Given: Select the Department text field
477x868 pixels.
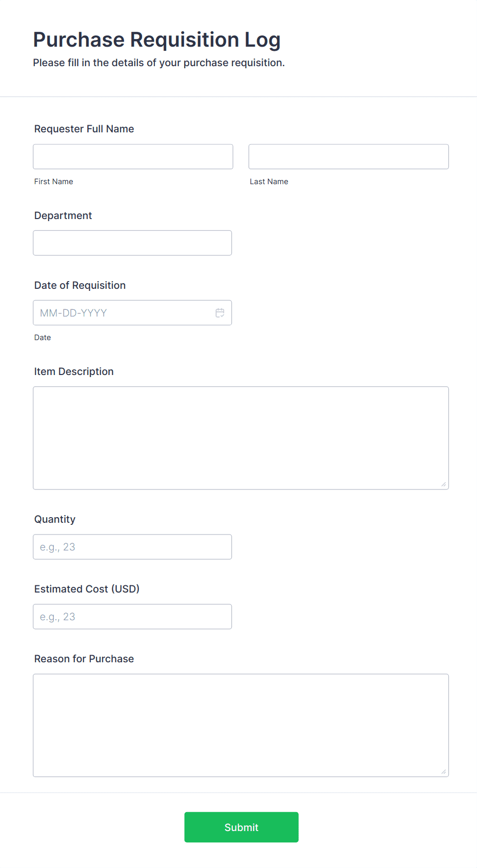Looking at the screenshot, I should [132, 243].
